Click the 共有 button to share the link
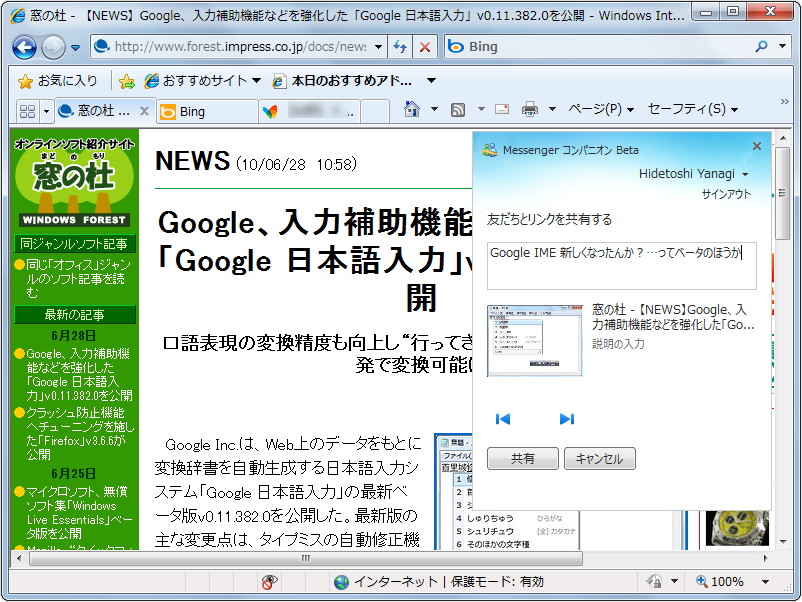The image size is (802, 602). pos(524,458)
